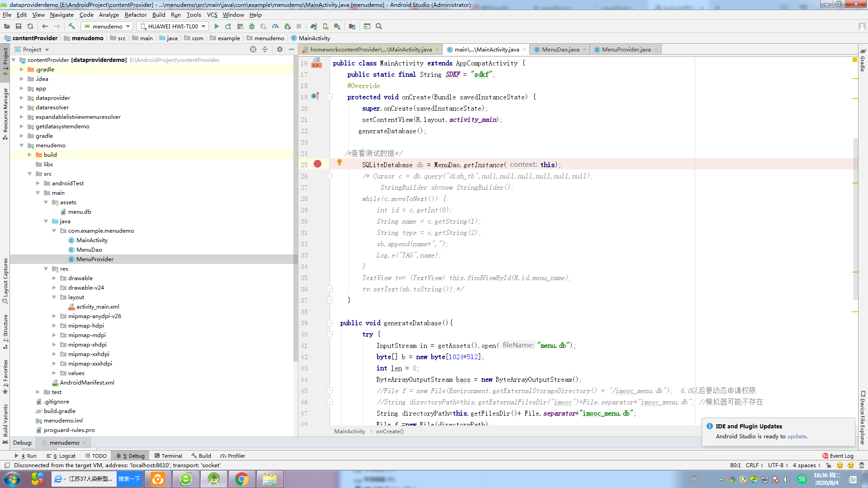
Task: Open the Profiler gauge toolbar icon
Action: [275, 26]
